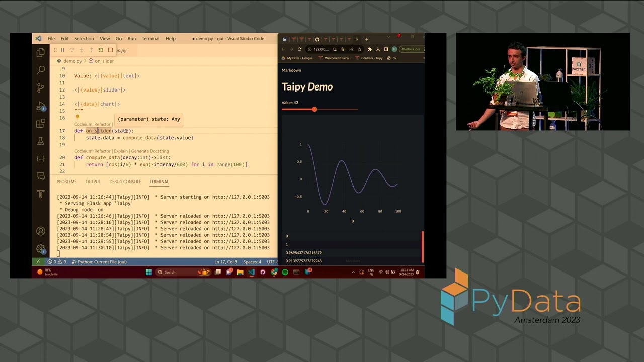Click the debug Step Out arrow
The image size is (644, 362).
pyautogui.click(x=91, y=50)
